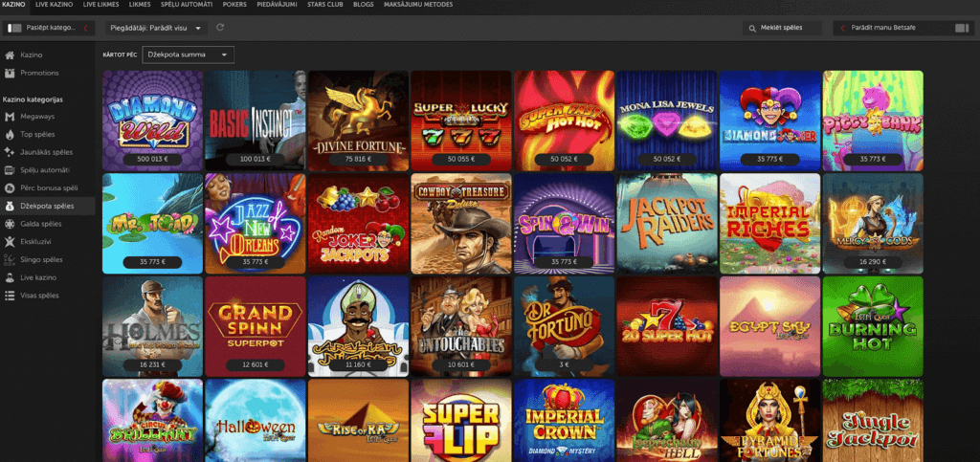Viewport: 980px width, 462px height.
Task: Select the Top spēles flame icon
Action: point(10,134)
